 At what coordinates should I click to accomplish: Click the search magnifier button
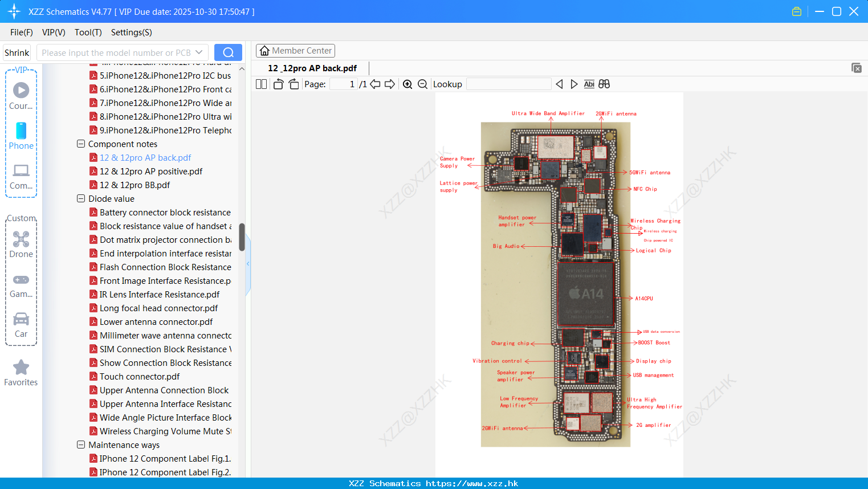point(228,52)
